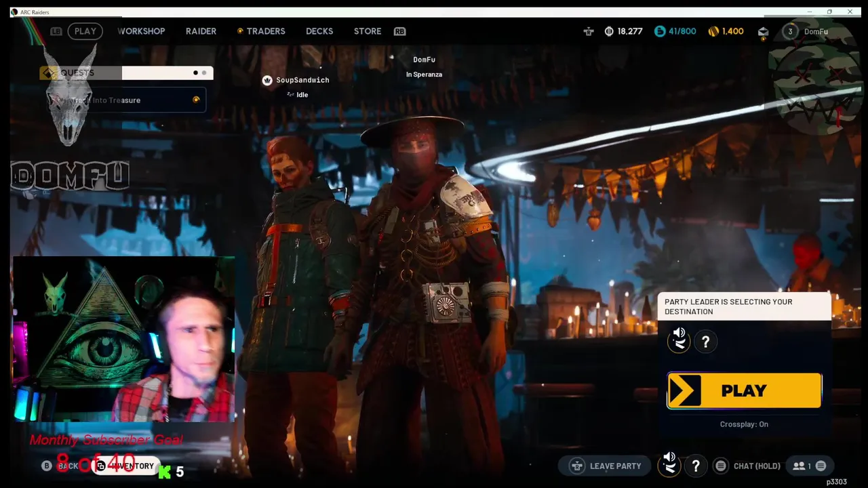Toggle the Crossplay: On setting

[744, 424]
